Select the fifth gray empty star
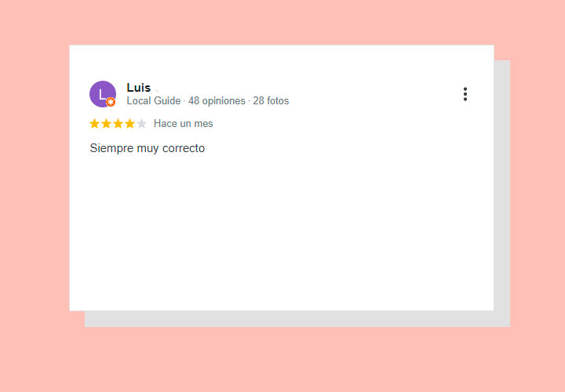The height and width of the screenshot is (392, 565). point(141,123)
